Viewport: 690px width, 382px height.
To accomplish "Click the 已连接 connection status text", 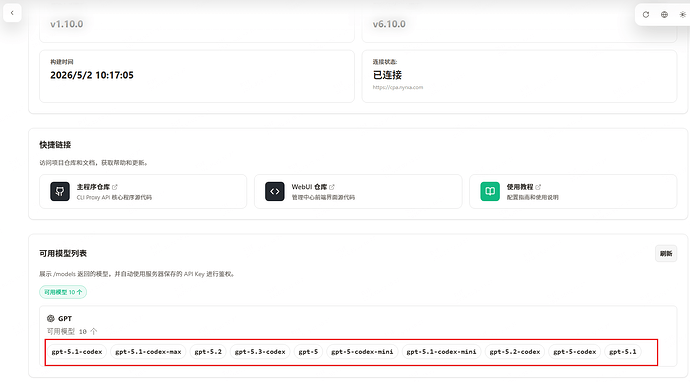I will click(x=387, y=75).
